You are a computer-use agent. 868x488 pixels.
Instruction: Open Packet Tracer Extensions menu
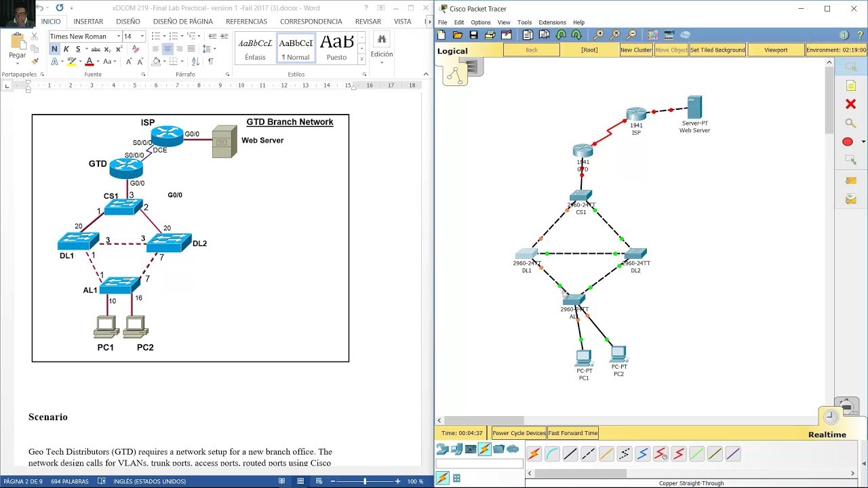[x=552, y=22]
